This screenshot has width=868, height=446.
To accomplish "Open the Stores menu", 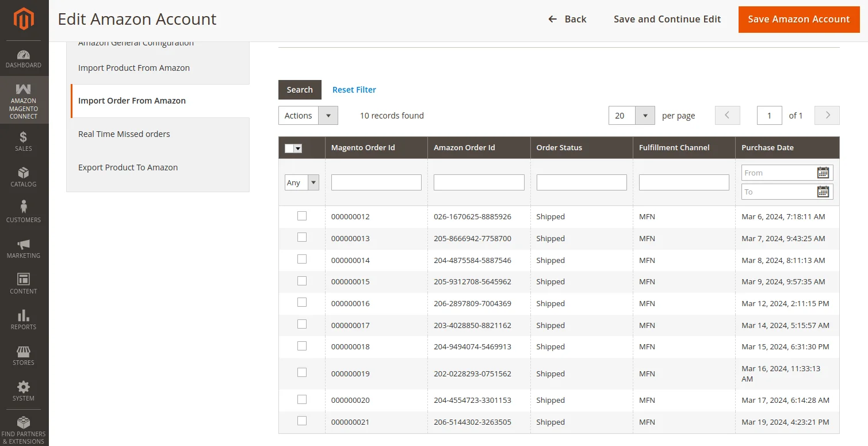I will tap(24, 355).
